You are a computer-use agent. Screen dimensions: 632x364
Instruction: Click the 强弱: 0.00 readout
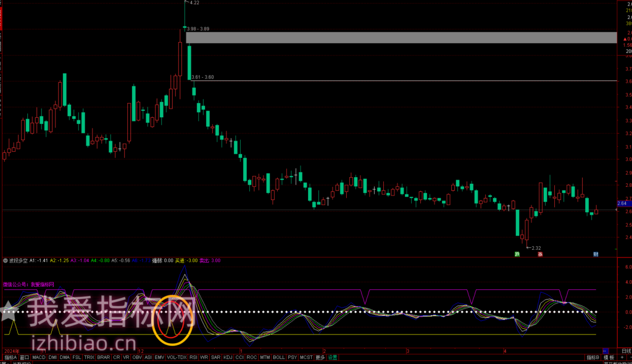click(162, 260)
